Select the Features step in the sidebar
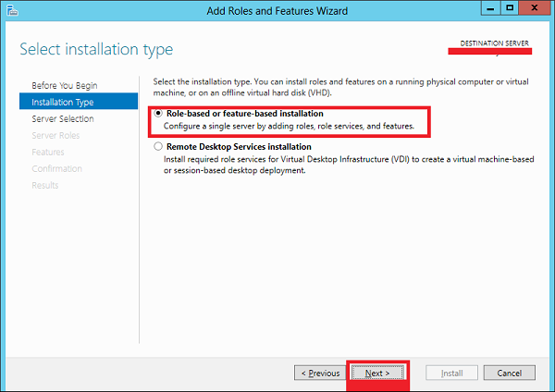Screen dimensions: 555x392 coord(48,153)
